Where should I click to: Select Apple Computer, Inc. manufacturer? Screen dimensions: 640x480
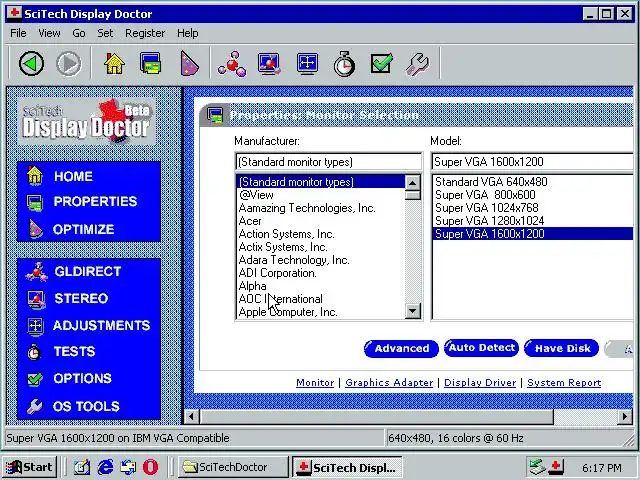321,312
